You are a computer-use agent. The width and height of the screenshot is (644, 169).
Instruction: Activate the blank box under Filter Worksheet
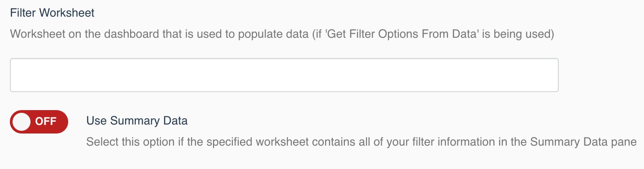tap(284, 75)
